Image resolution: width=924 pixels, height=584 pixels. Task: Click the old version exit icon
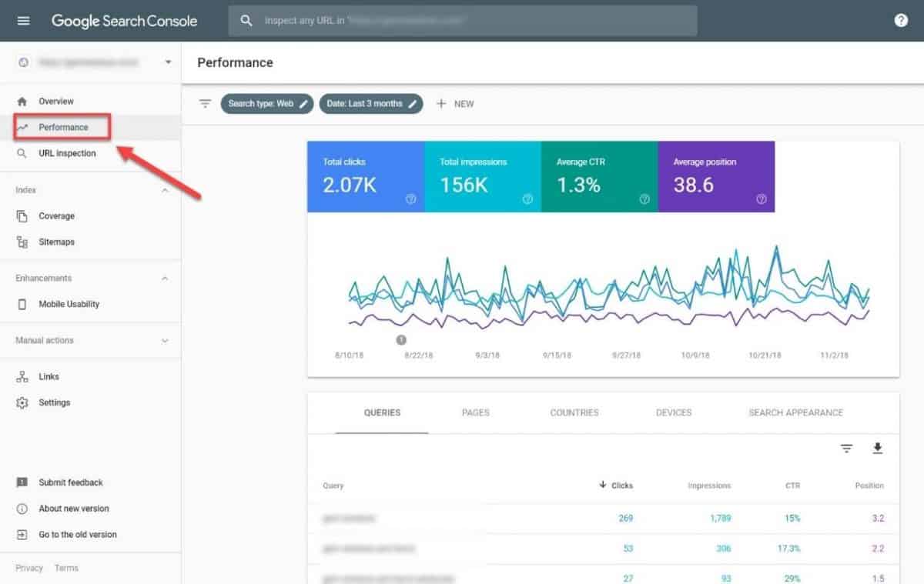click(22, 535)
